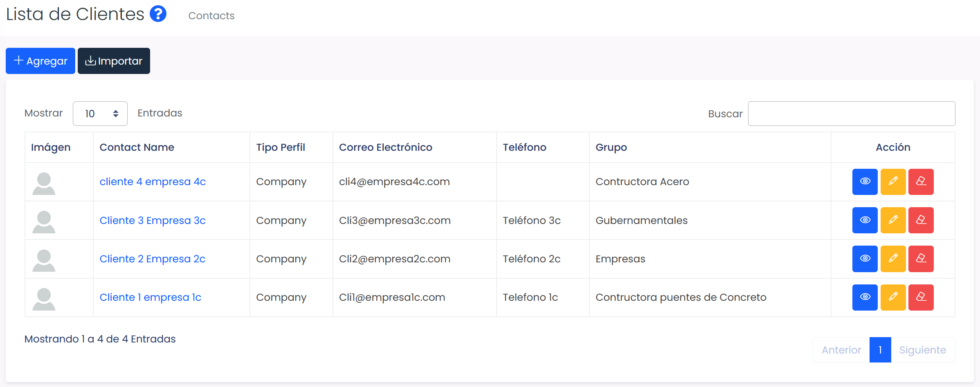980x387 pixels.
Task: Click the avatar image of cliente 4 empresa 4c
Action: [44, 183]
